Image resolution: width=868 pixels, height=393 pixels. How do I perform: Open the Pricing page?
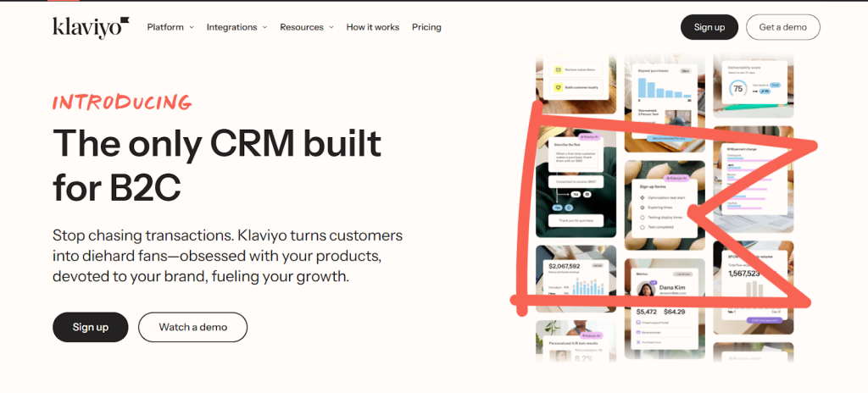[426, 27]
